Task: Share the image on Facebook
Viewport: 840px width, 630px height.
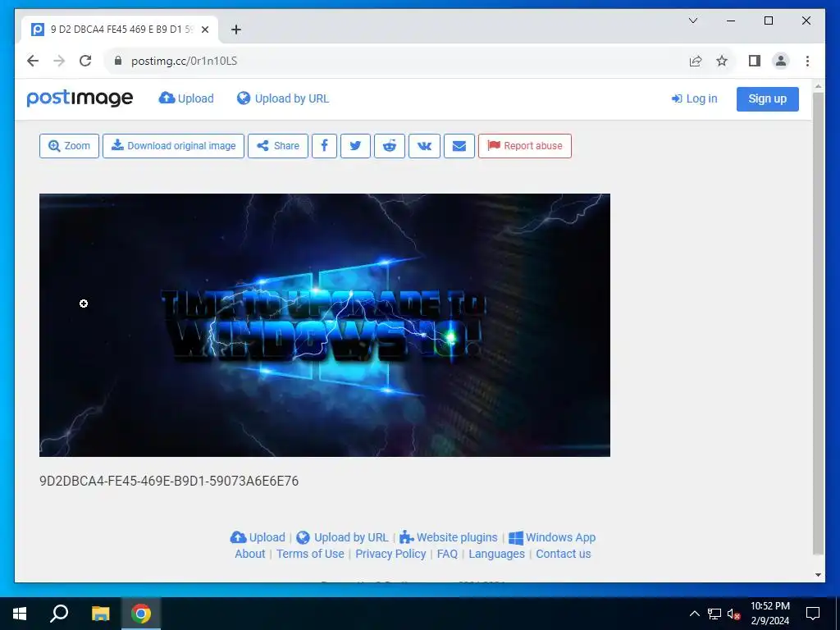Action: 324,146
